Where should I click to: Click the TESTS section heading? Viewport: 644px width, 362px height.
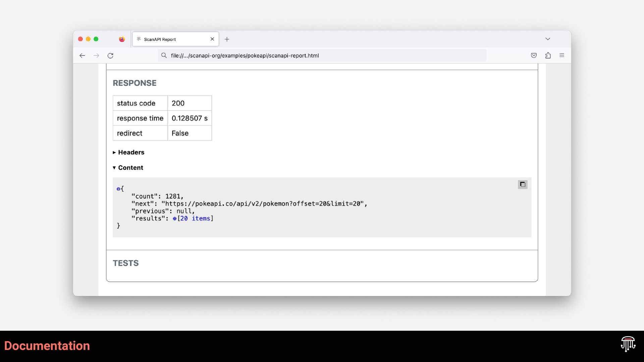[125, 263]
